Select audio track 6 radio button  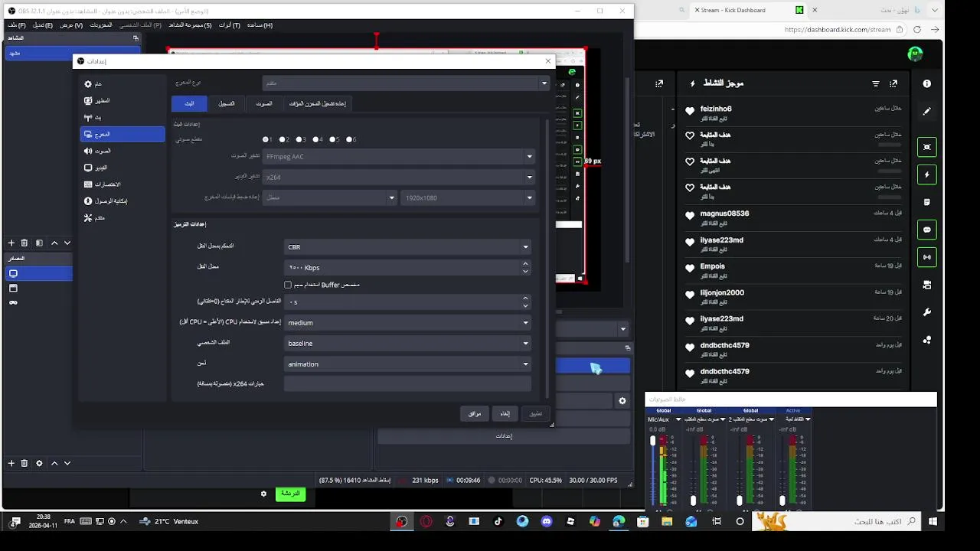tap(350, 139)
